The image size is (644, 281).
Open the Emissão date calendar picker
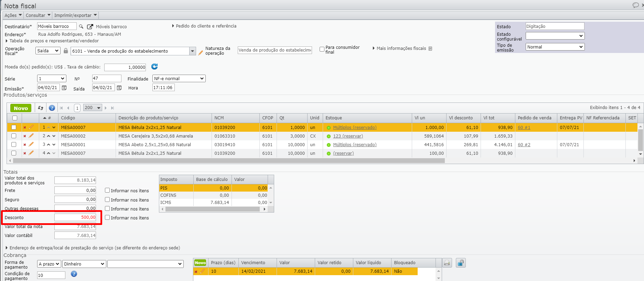click(64, 88)
